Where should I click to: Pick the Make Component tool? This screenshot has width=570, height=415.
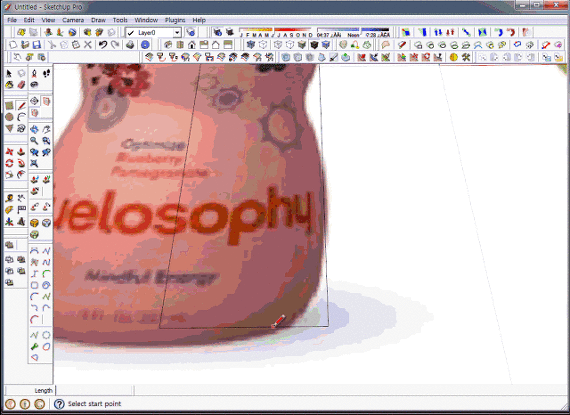point(21,73)
